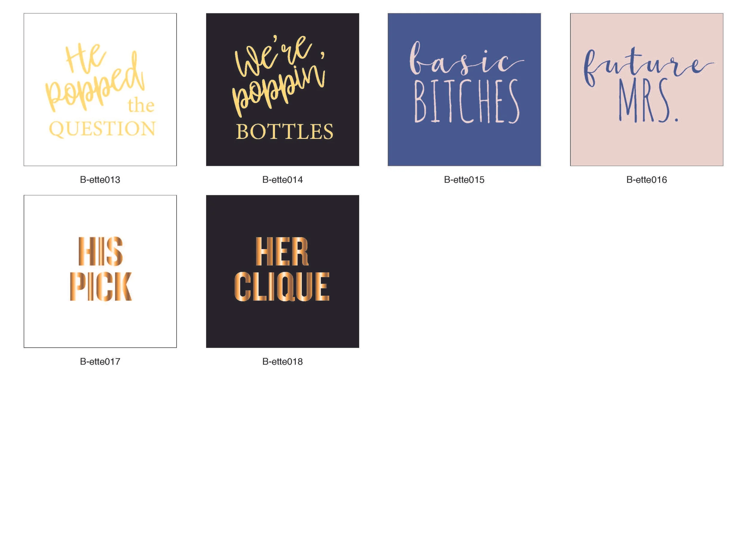Click the B-ette015 label
This screenshot has width=747, height=560.
(464, 179)
